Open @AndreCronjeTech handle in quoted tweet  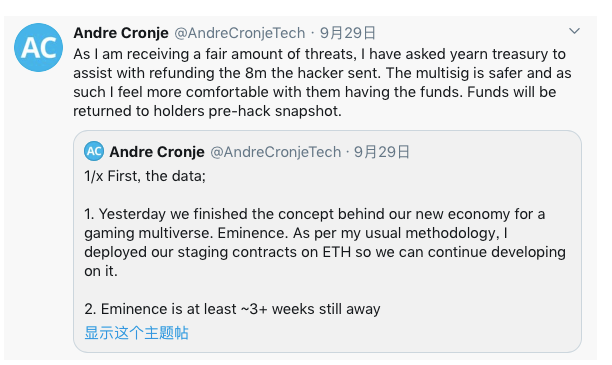point(276,152)
